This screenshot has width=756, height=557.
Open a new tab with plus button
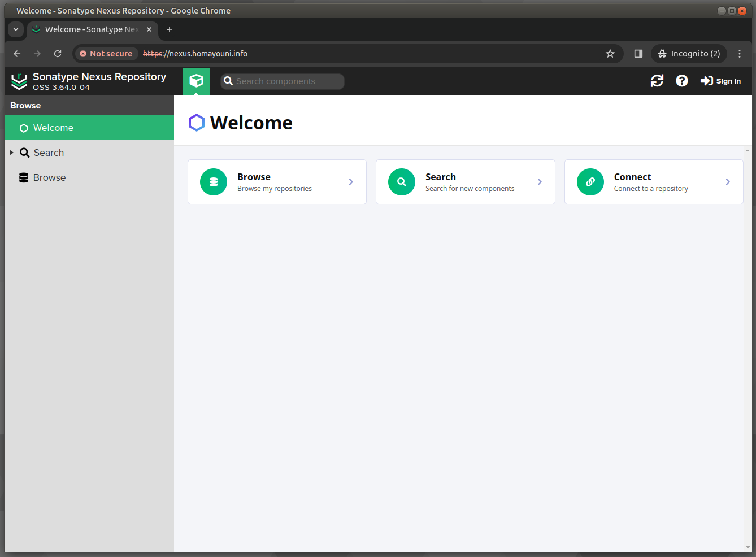coord(170,29)
